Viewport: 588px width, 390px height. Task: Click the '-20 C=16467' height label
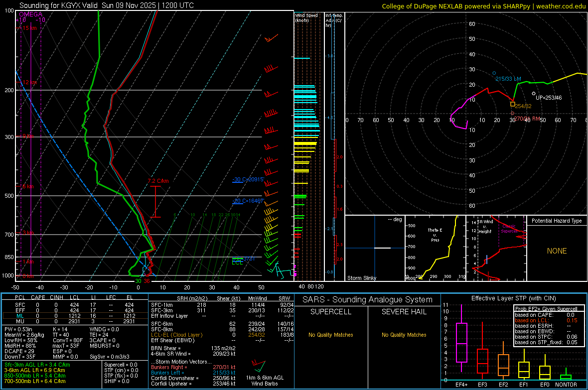[x=248, y=201]
